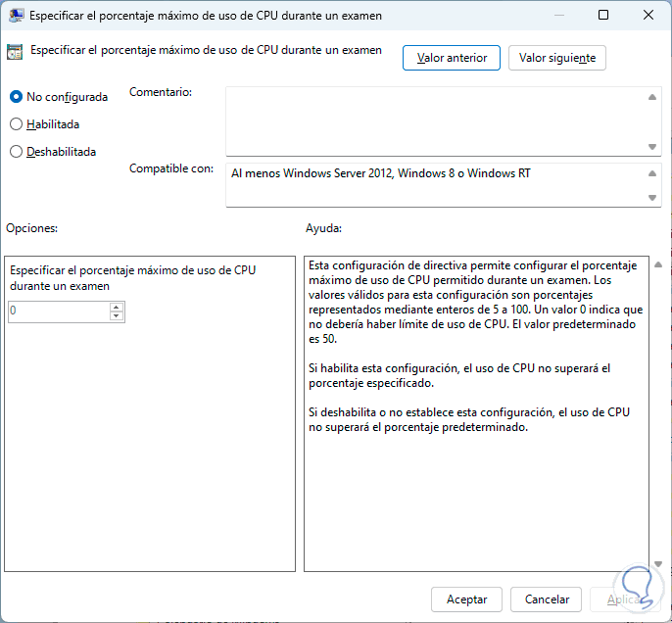
Task: Minimize the policy dialog window
Action: pyautogui.click(x=558, y=15)
